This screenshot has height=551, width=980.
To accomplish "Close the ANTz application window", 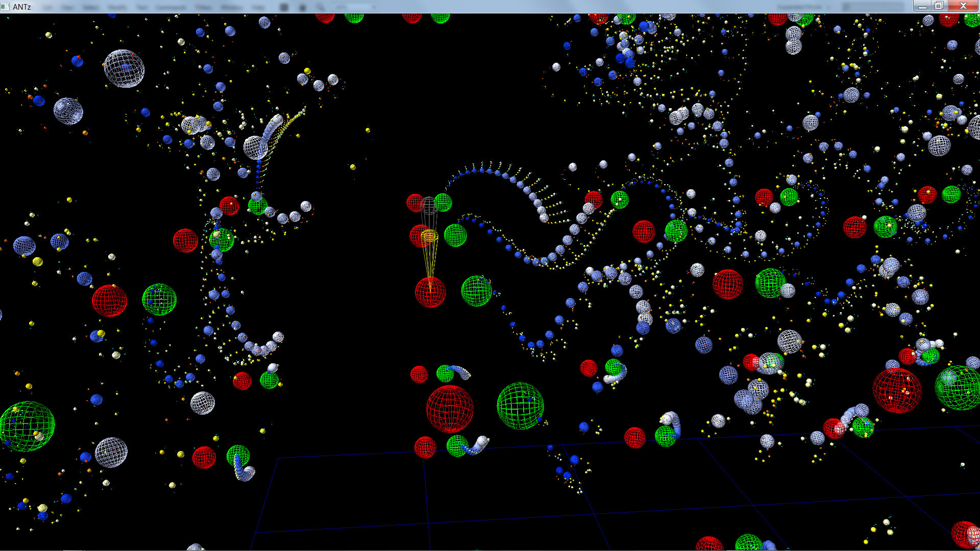I will (963, 6).
